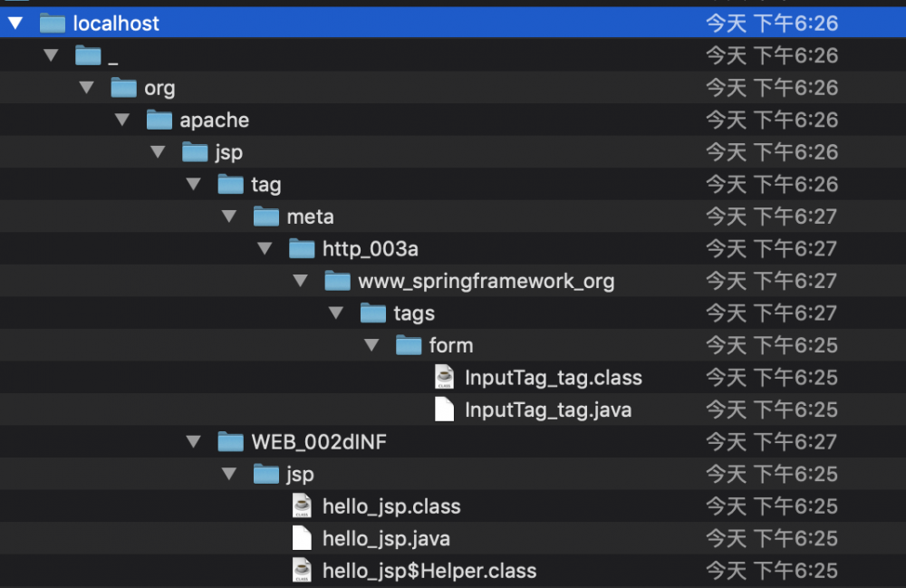Click the document icon beside hello_jsp.java
The image size is (906, 588).
tap(301, 538)
